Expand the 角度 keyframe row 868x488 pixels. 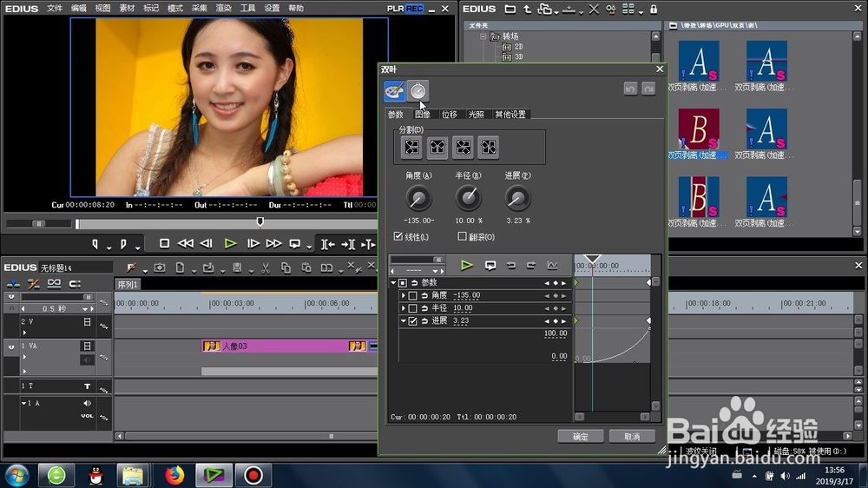click(403, 296)
